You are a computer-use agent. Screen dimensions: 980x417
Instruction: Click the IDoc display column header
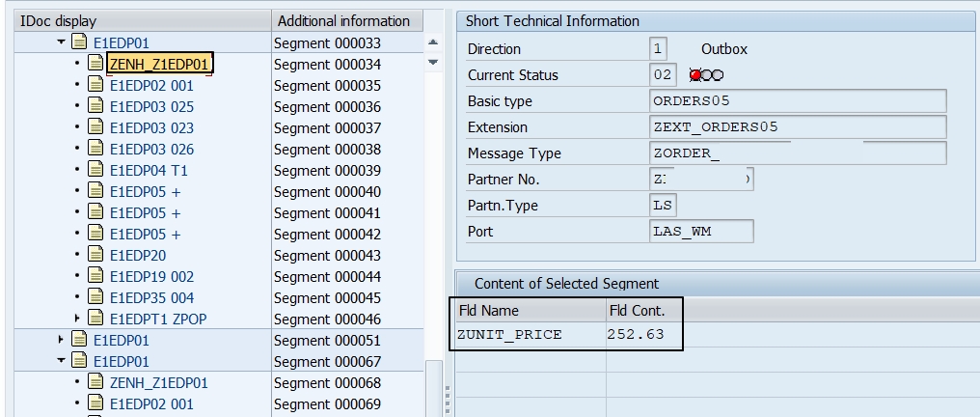[x=59, y=20]
